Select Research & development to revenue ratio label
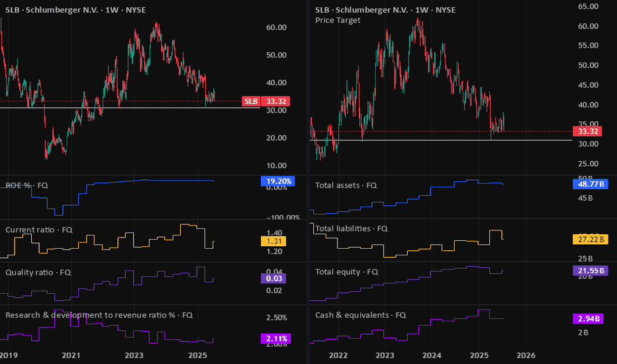Image resolution: width=617 pixels, height=364 pixels. coord(99,315)
